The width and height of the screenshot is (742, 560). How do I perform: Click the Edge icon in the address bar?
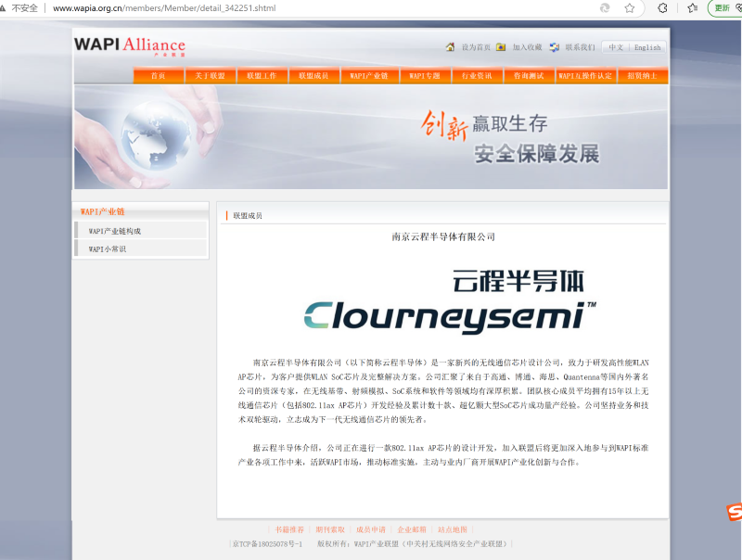(x=605, y=8)
